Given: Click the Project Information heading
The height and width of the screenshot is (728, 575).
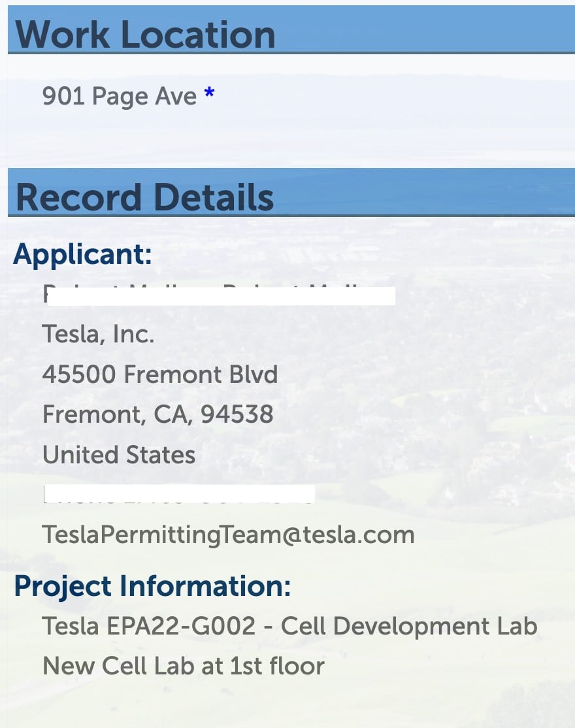Looking at the screenshot, I should [x=152, y=586].
